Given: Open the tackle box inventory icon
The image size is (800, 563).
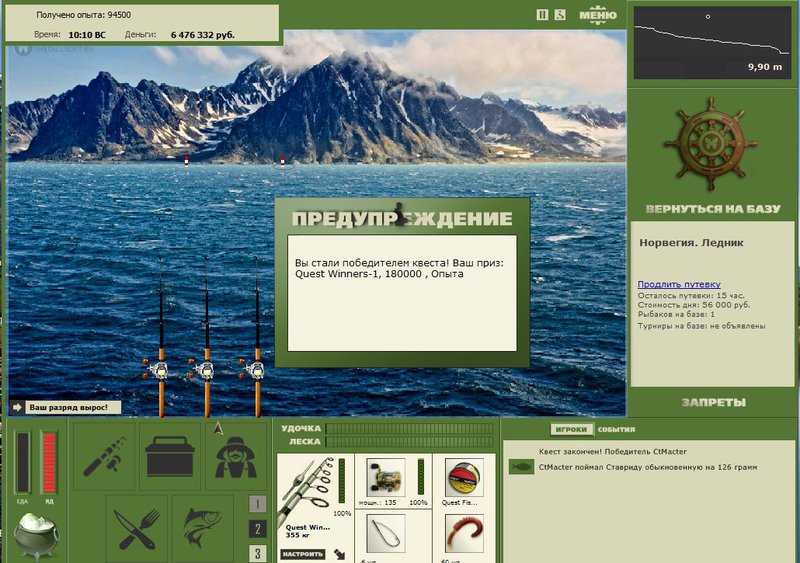Looking at the screenshot, I should pos(170,456).
